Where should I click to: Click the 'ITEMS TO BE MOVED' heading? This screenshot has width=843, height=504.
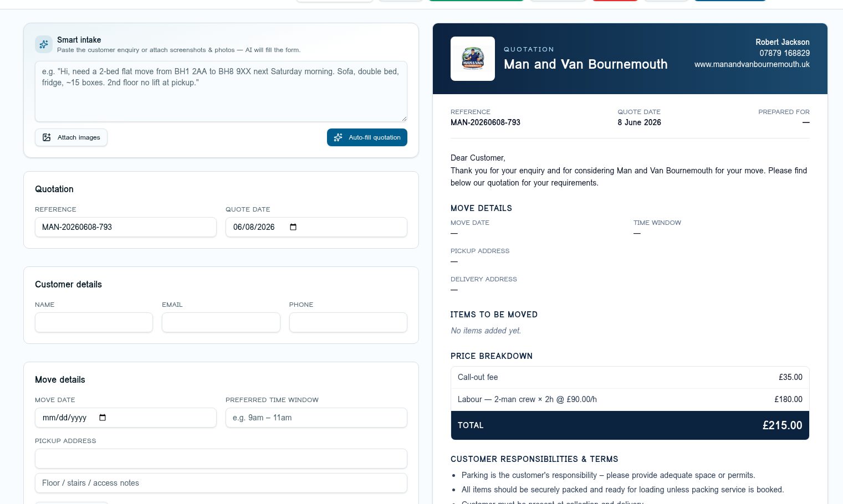click(x=494, y=315)
